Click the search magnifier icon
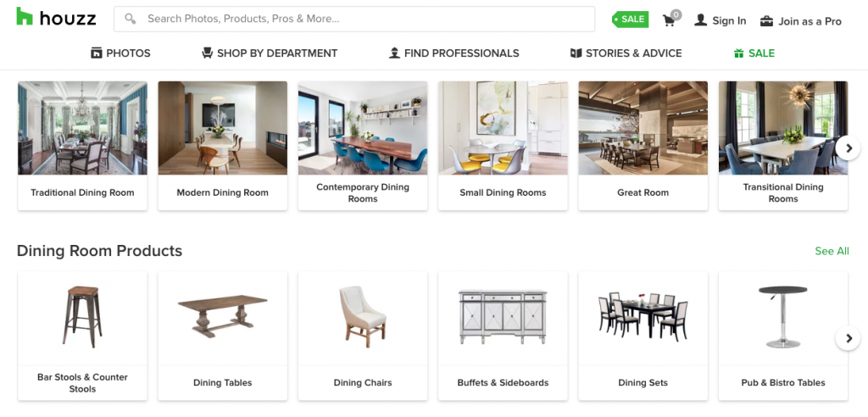Image resolution: width=868 pixels, height=417 pixels. (130, 19)
